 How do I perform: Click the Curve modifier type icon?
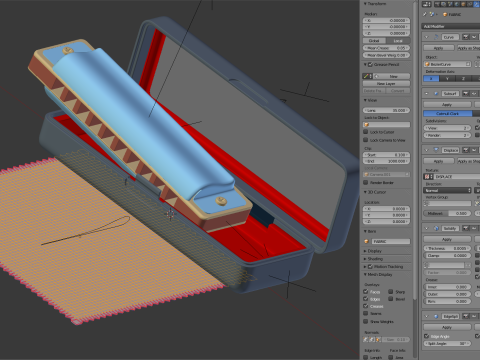coord(436,37)
